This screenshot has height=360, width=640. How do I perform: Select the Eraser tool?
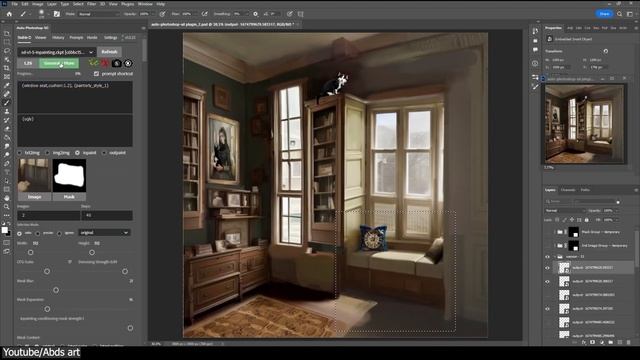[7, 129]
